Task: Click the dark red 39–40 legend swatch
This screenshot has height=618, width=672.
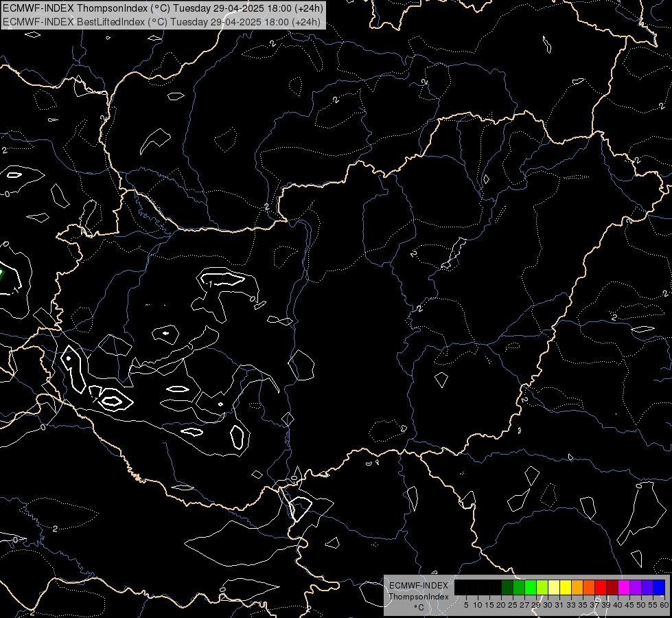Action: coord(612,587)
